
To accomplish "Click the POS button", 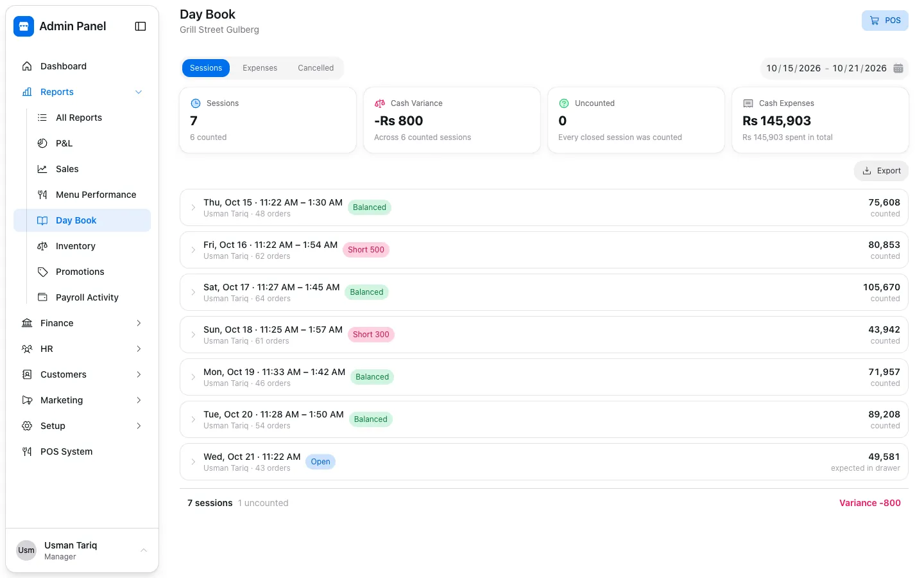I will pos(885,21).
